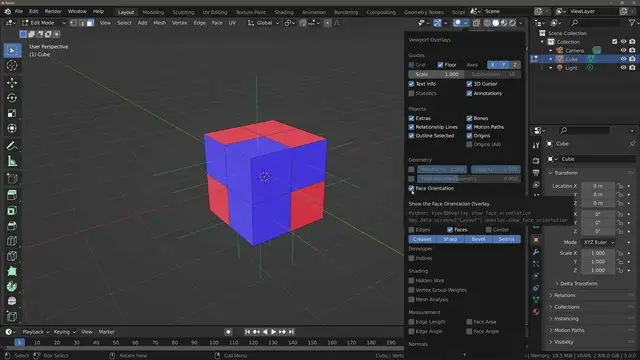
Task: Enable the Indices developer overlay
Action: click(x=411, y=258)
